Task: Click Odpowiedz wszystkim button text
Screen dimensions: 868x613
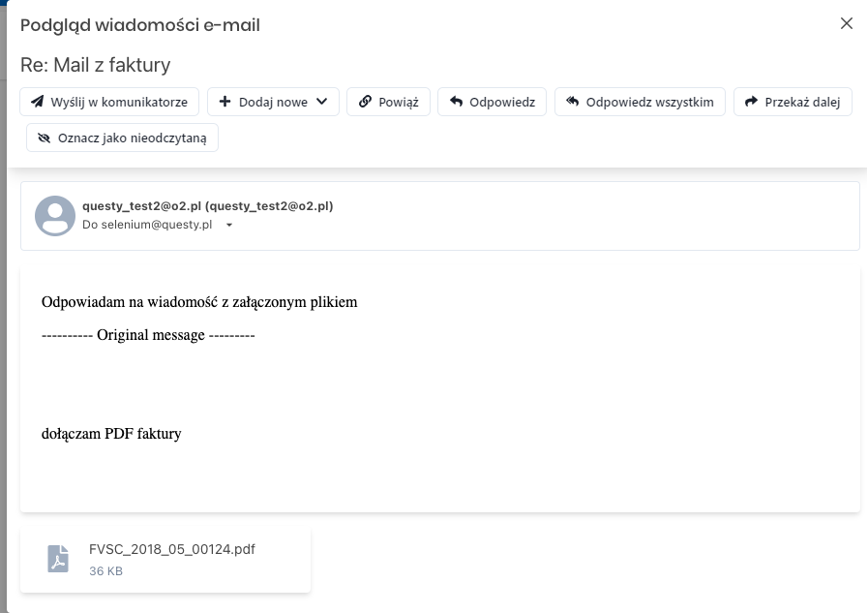Action: click(650, 102)
